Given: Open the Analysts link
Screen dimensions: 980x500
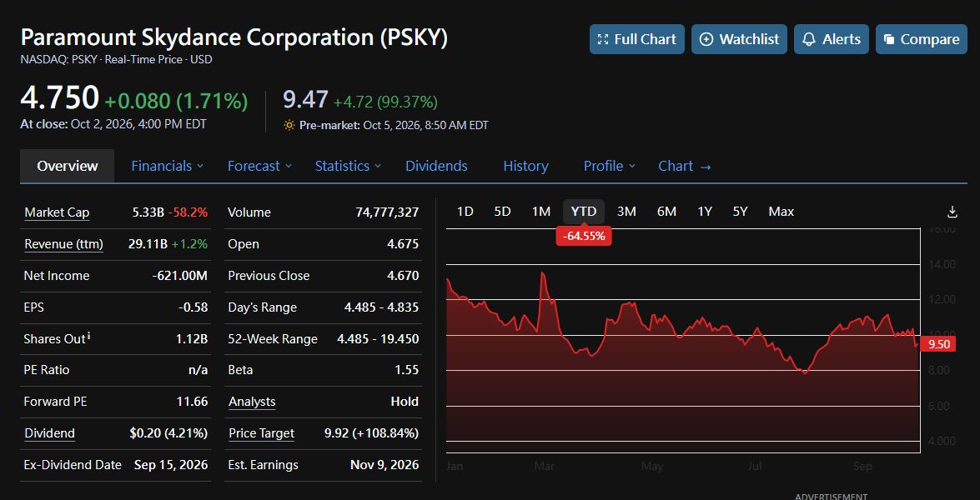Looking at the screenshot, I should click(252, 402).
